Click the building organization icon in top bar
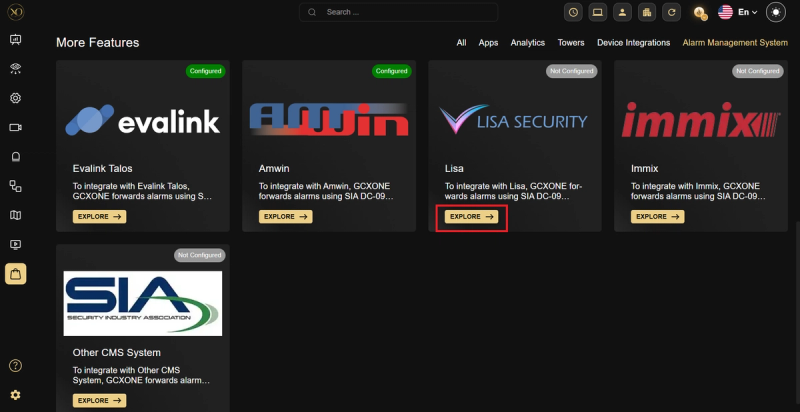The width and height of the screenshot is (800, 412). [647, 12]
